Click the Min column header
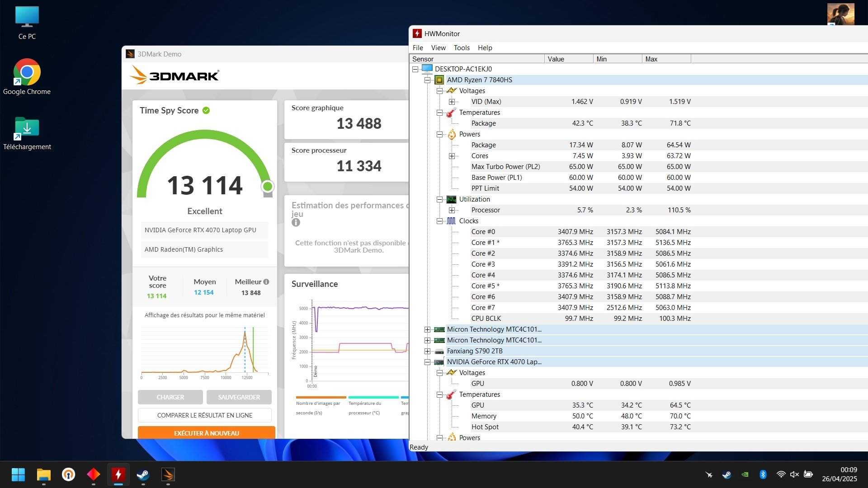868x488 pixels. pyautogui.click(x=618, y=59)
